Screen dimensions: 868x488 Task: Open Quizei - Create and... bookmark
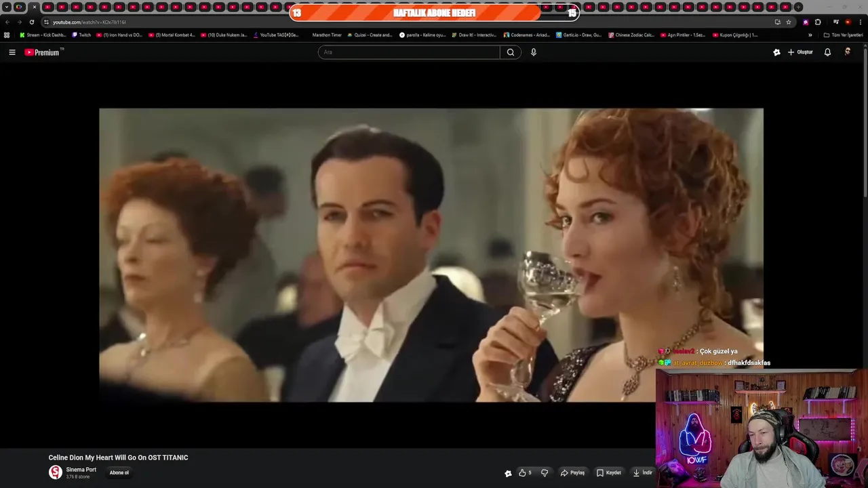pos(370,35)
